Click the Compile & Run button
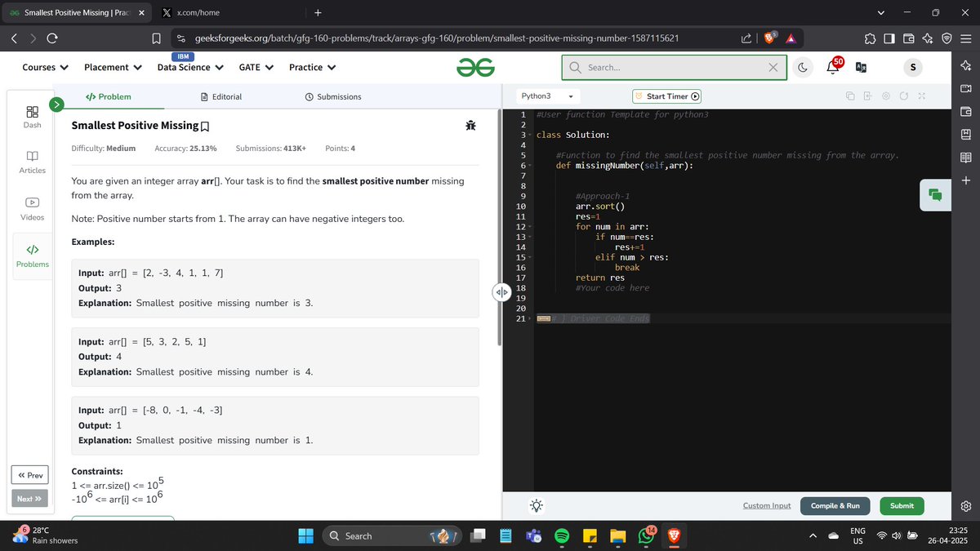This screenshot has height=551, width=980. point(835,505)
